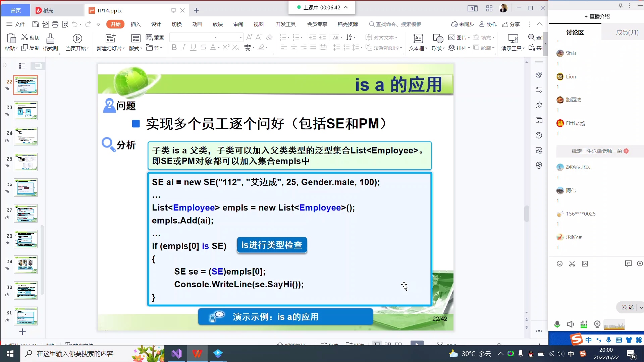
Task: Click the Format Painter icon
Action: (x=50, y=39)
